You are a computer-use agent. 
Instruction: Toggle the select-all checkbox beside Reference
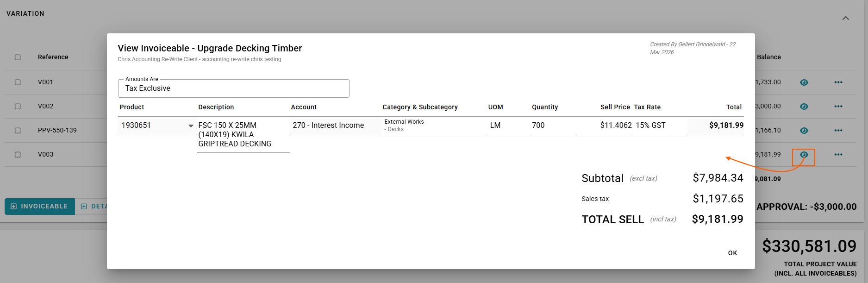coord(18,57)
